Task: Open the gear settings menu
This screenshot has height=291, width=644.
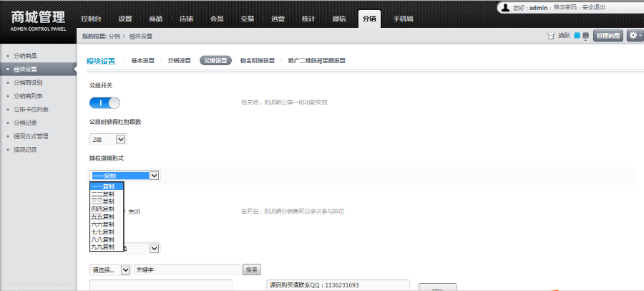Action: click(635, 36)
